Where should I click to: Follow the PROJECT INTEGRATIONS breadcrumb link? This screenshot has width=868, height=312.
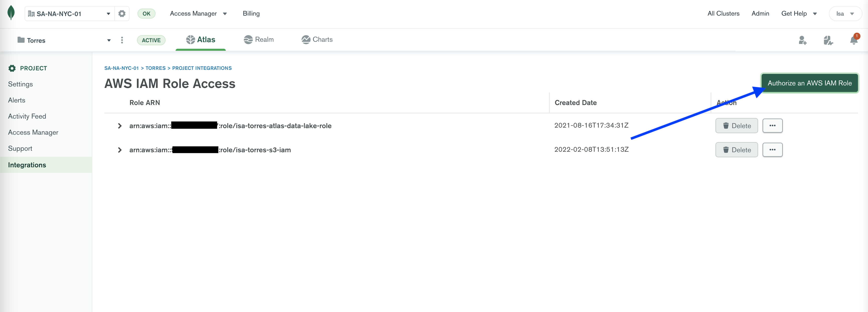click(202, 68)
